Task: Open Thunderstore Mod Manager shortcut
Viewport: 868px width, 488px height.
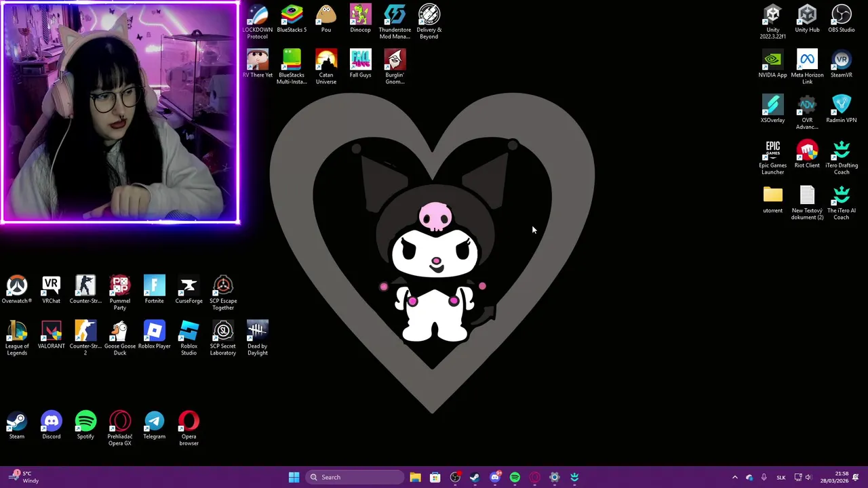Action: 395,22
